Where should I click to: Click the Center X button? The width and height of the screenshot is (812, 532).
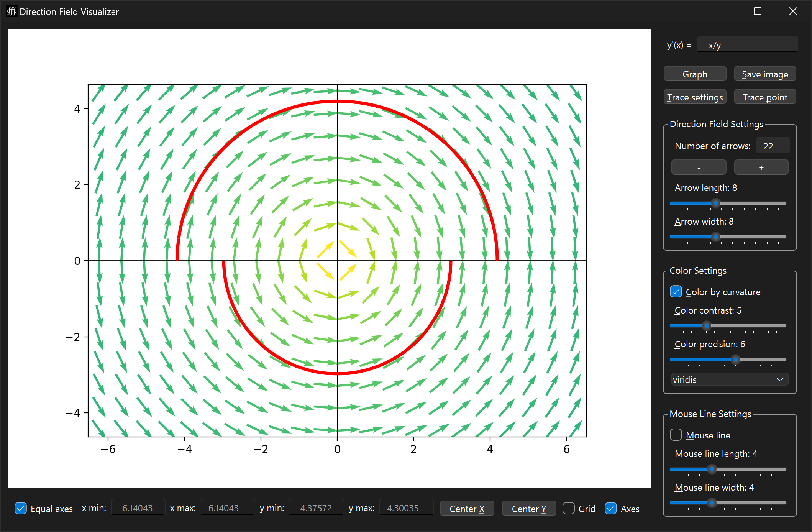point(467,509)
